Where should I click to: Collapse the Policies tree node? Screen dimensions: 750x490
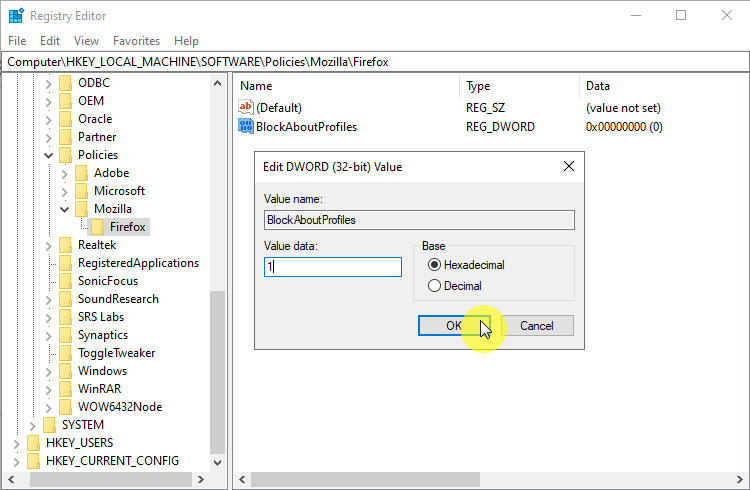[x=49, y=155]
